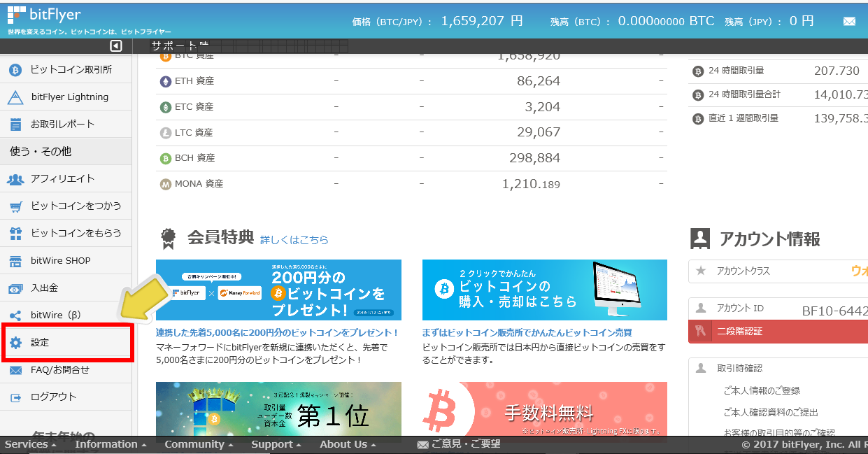Expand the Community footer menu
The height and width of the screenshot is (454, 868).
pyautogui.click(x=199, y=444)
